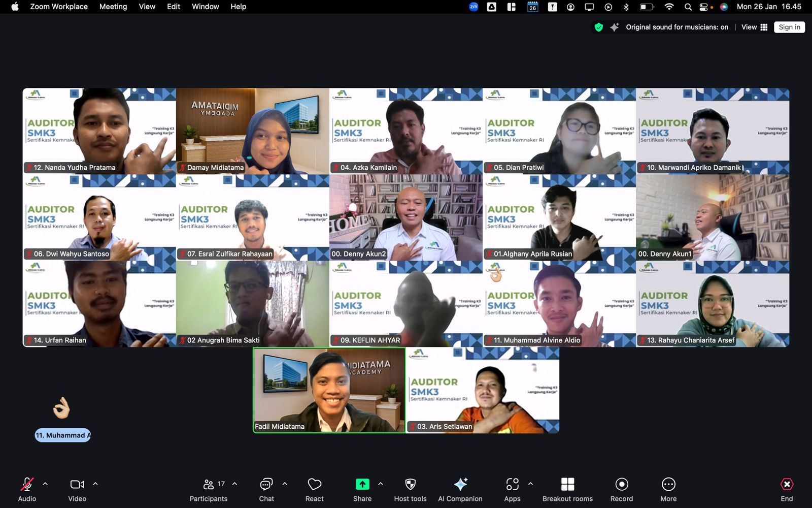Screen dimensions: 812x508
Task: Open the View layout dropdown
Action: 754,27
